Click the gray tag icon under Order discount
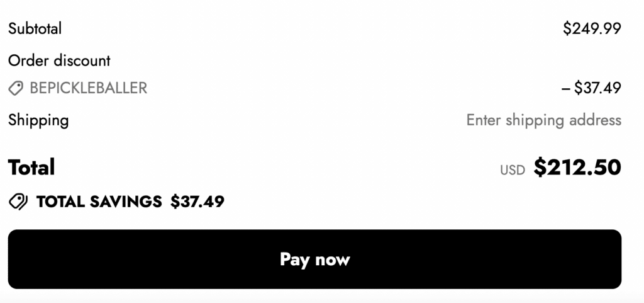Screen dimensions: 644x303 tap(16, 88)
